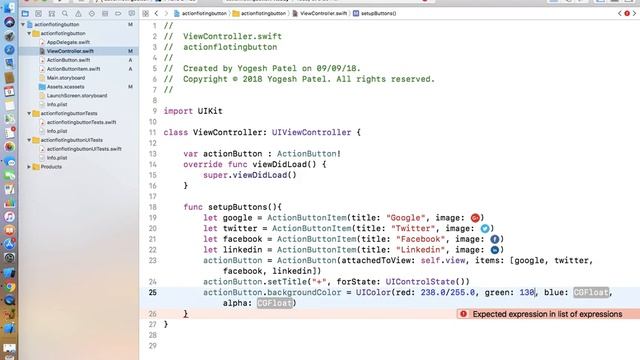The height and width of the screenshot is (360, 640).
Task: Open setupButtons() method list in jump bar
Action: click(x=375, y=13)
